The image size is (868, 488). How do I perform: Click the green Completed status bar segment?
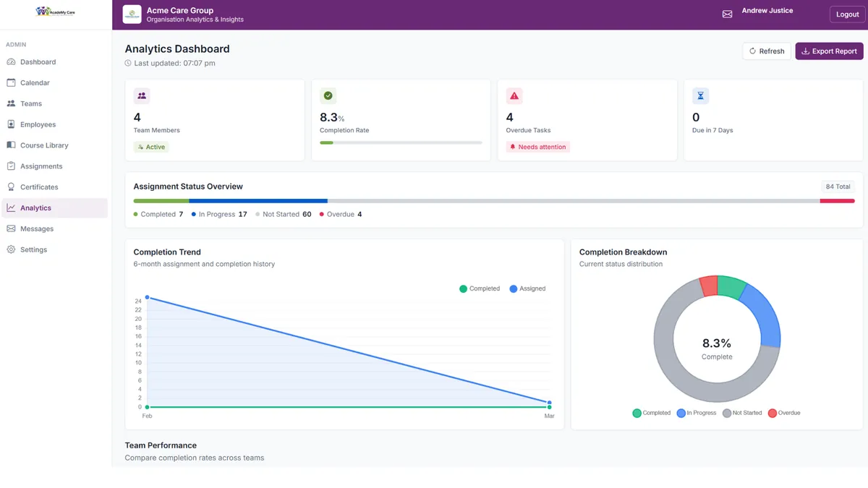(x=161, y=201)
